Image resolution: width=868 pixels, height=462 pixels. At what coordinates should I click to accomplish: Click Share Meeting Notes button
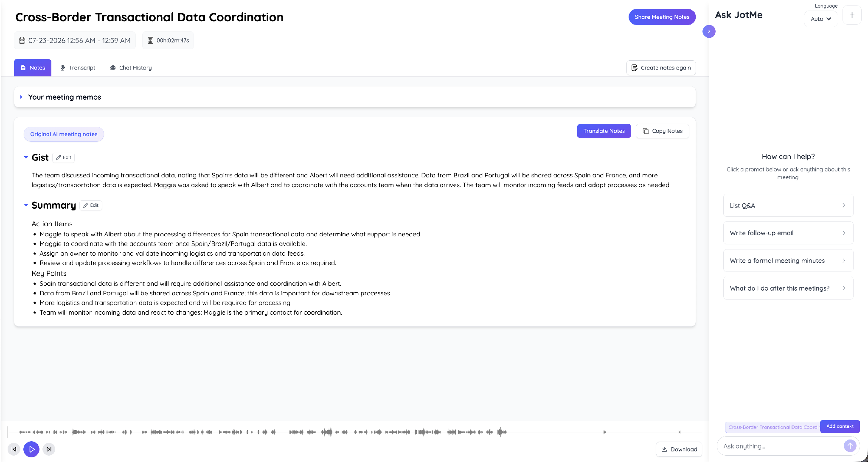662,17
